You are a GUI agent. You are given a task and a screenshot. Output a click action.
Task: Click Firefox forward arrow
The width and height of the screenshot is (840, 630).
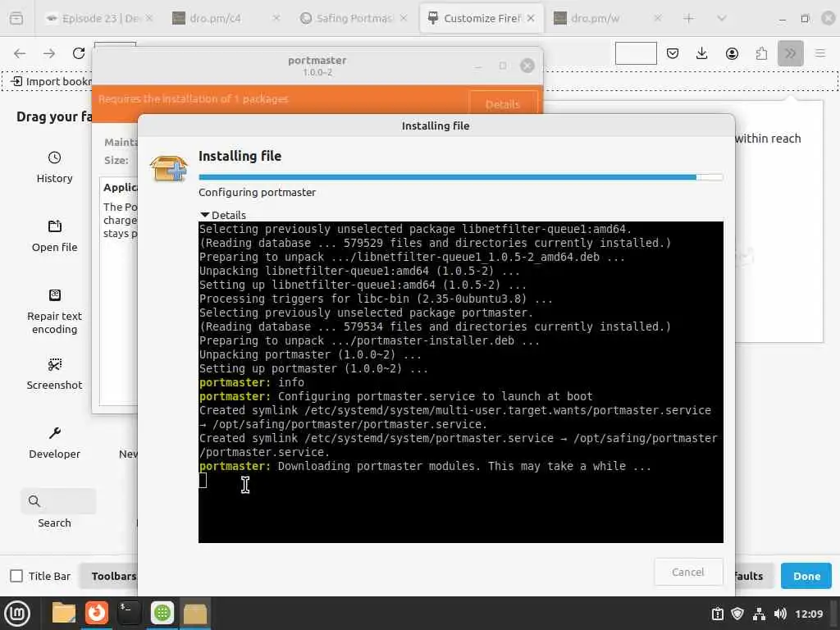coord(49,53)
